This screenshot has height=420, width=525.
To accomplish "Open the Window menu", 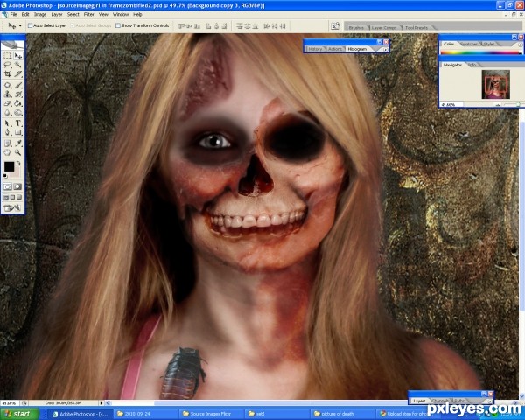I will point(121,14).
